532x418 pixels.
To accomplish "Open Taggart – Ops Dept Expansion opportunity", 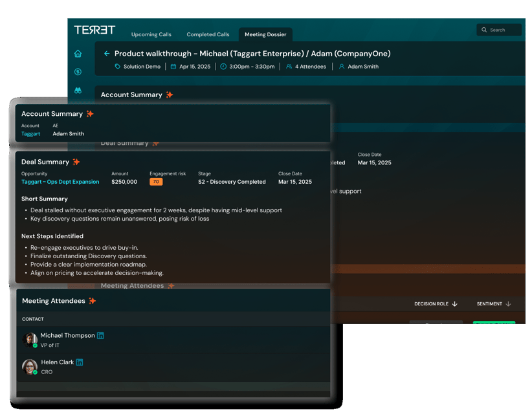I will pos(60,182).
